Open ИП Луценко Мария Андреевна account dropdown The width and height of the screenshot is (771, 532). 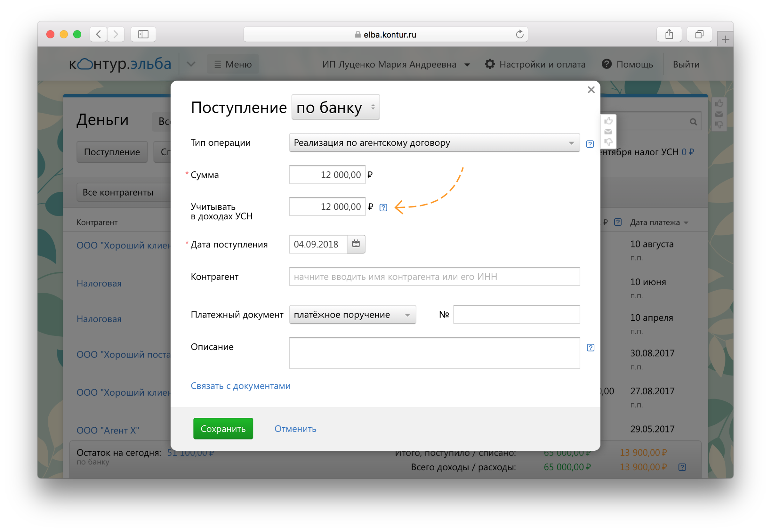396,64
